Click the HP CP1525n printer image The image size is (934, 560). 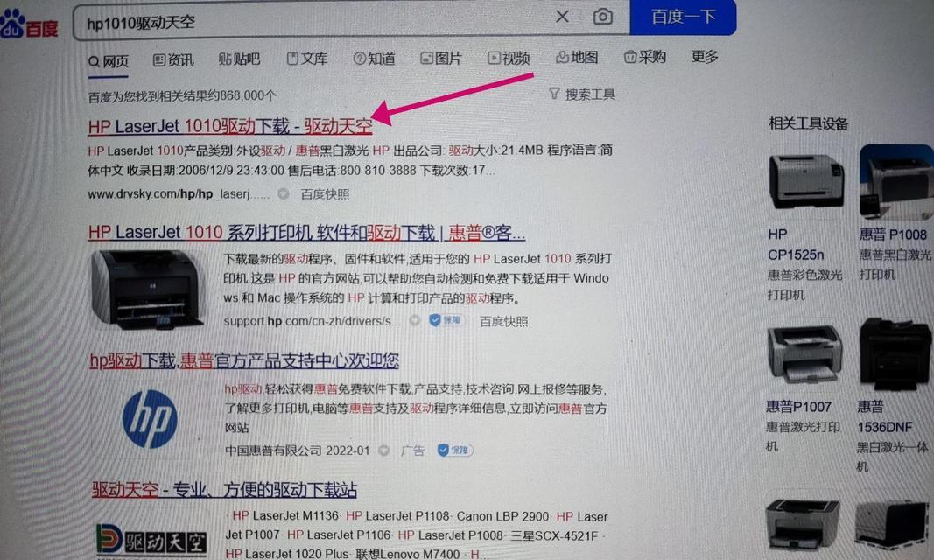pyautogui.click(x=806, y=180)
